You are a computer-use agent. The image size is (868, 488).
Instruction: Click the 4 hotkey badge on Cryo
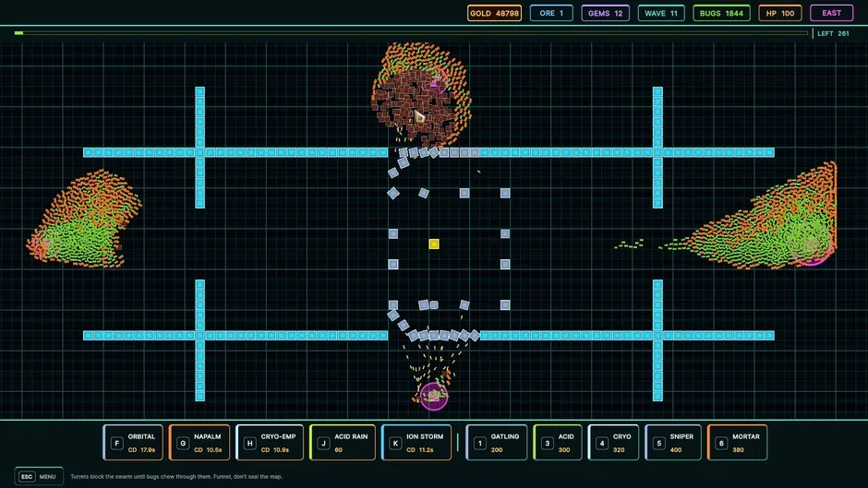coord(602,443)
